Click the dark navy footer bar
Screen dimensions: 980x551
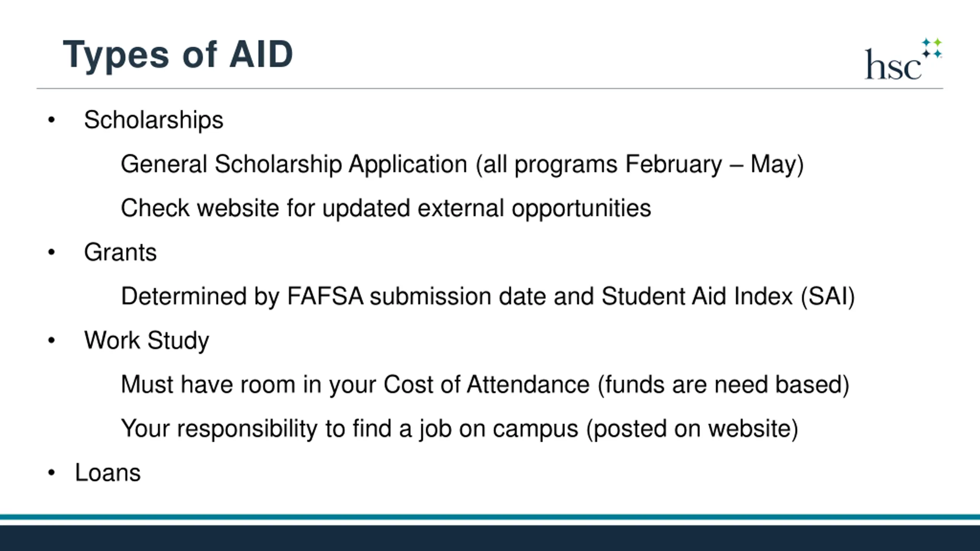pos(490,538)
